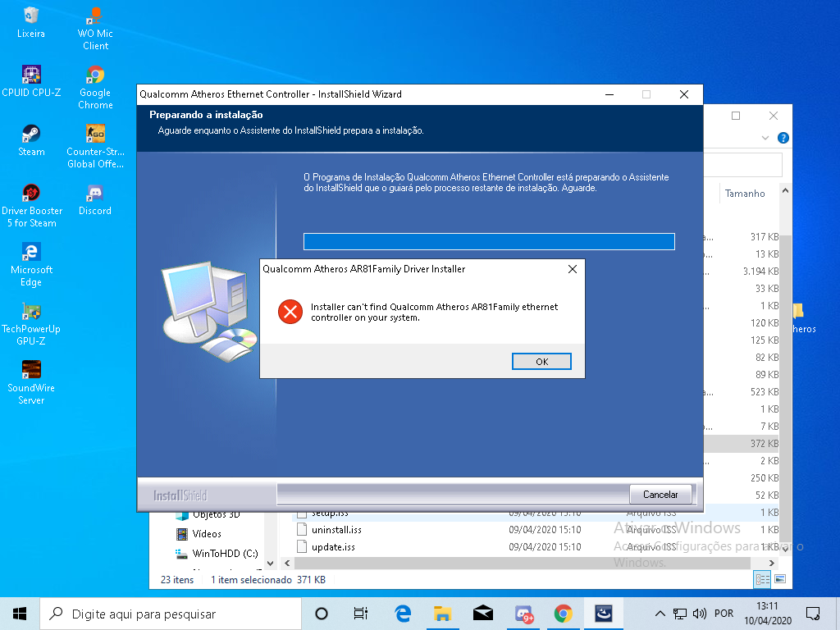840x630 pixels.
Task: Open the taskbar clock and calendar
Action: click(767, 614)
